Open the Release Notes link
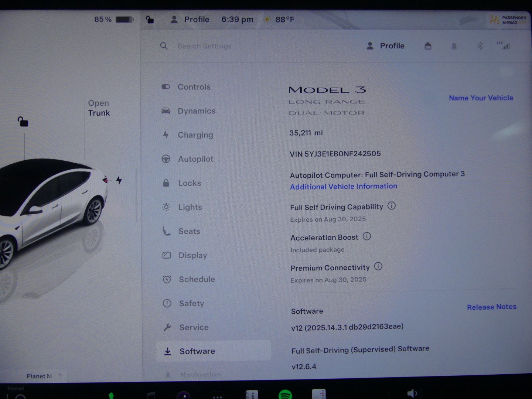 pos(491,307)
